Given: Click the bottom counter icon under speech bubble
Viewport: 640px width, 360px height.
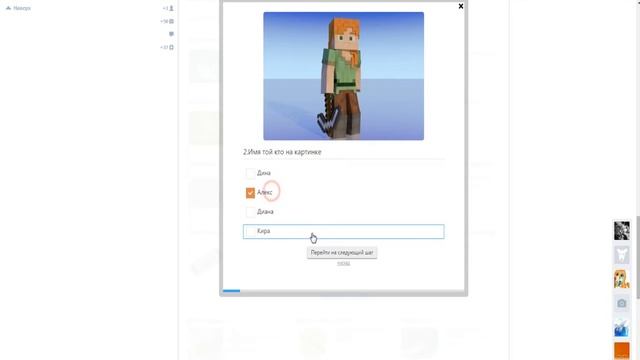Looking at the screenshot, I should click(171, 47).
